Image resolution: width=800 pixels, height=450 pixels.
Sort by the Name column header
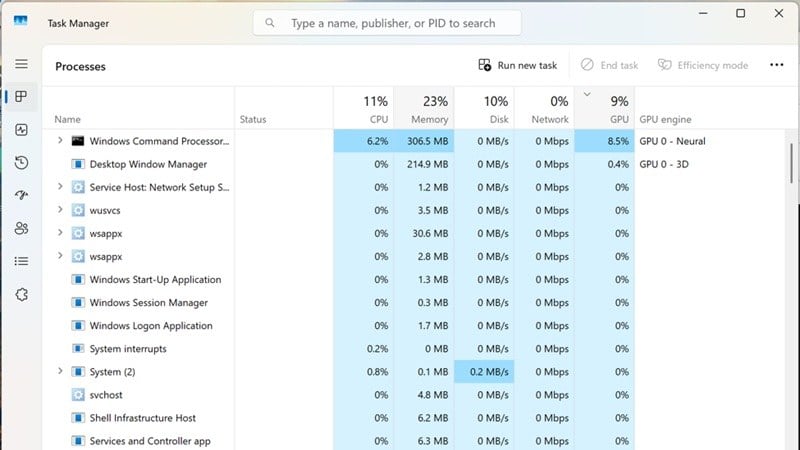point(138,108)
